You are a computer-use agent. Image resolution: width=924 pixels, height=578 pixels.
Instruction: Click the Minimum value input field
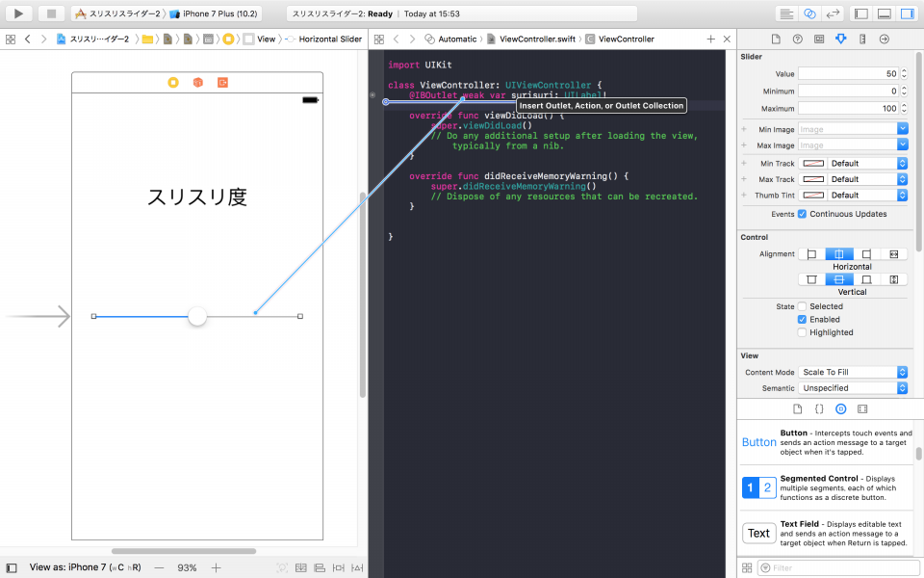pos(848,92)
